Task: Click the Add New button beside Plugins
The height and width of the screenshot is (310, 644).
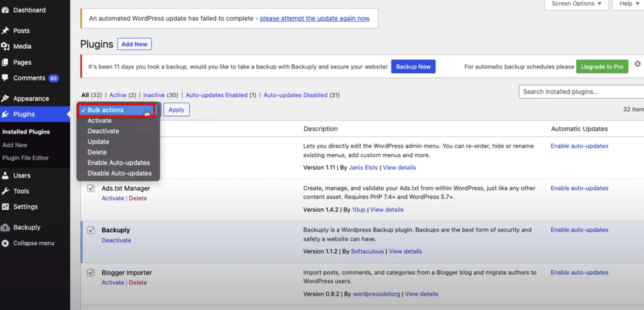Action: click(134, 44)
